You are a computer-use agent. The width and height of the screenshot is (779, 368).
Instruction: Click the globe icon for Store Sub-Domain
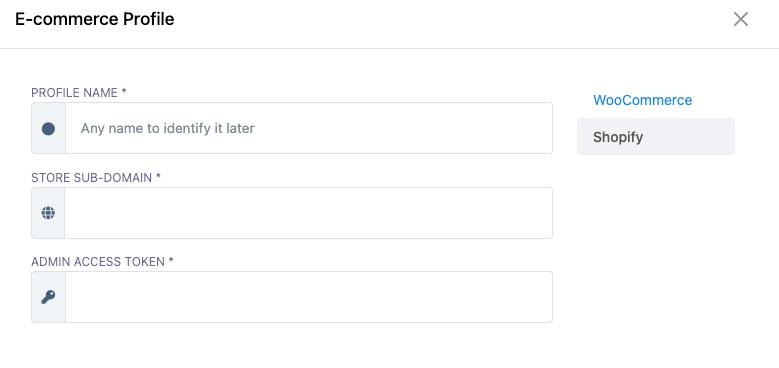pos(48,213)
